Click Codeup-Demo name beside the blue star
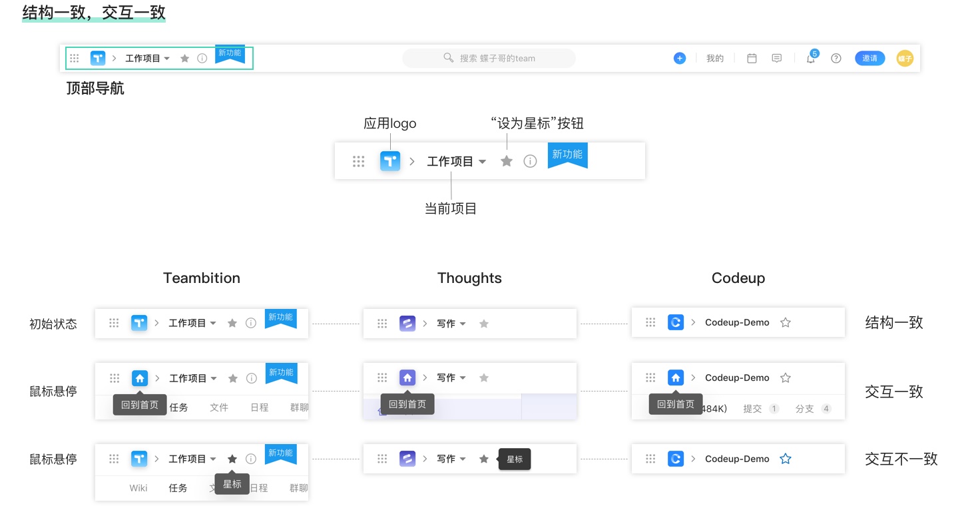This screenshot has width=980, height=512. click(x=737, y=459)
